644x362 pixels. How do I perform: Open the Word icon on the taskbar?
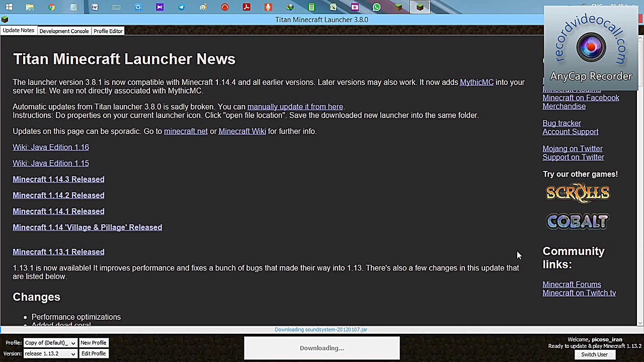point(95,7)
